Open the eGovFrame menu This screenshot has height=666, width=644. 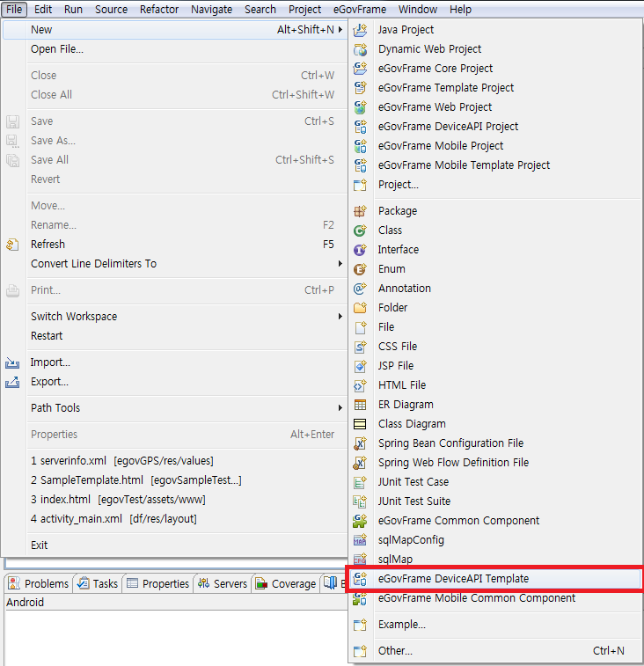pos(360,10)
